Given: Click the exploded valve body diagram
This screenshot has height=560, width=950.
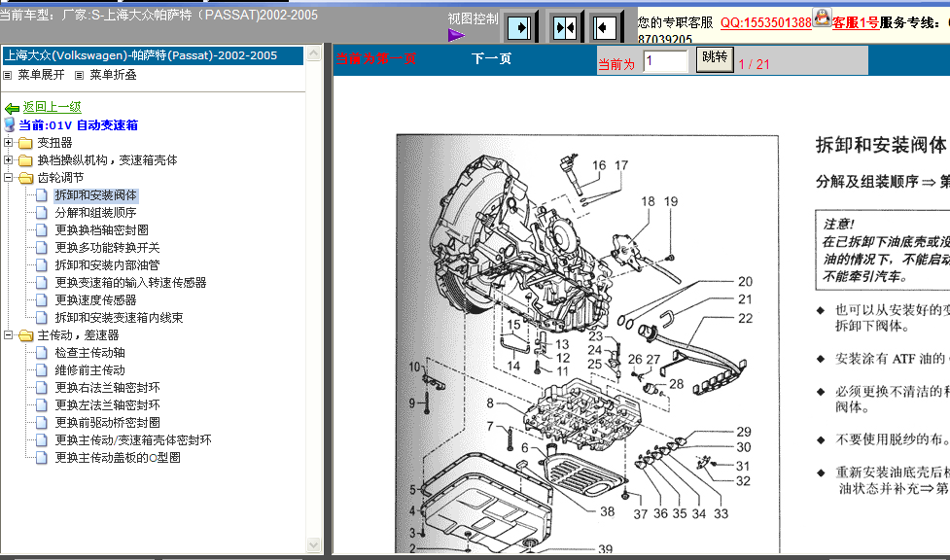Looking at the screenshot, I should click(587, 343).
